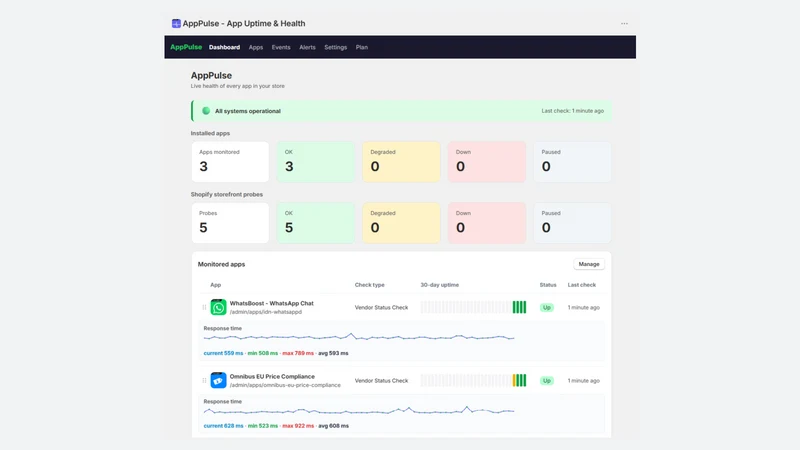
Task: Click the Last check column header
Action: (x=582, y=285)
